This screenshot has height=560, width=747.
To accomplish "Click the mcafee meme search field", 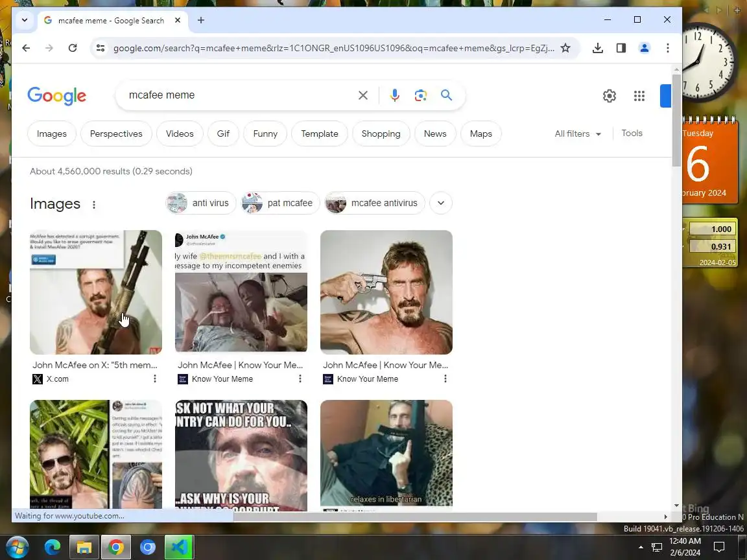I will (x=238, y=95).
